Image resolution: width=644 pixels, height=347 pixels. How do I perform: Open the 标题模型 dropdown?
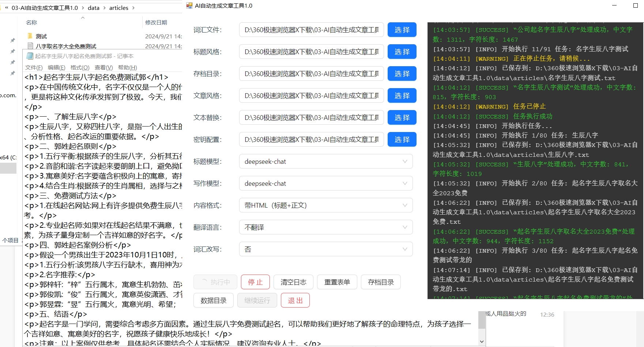[x=326, y=161]
